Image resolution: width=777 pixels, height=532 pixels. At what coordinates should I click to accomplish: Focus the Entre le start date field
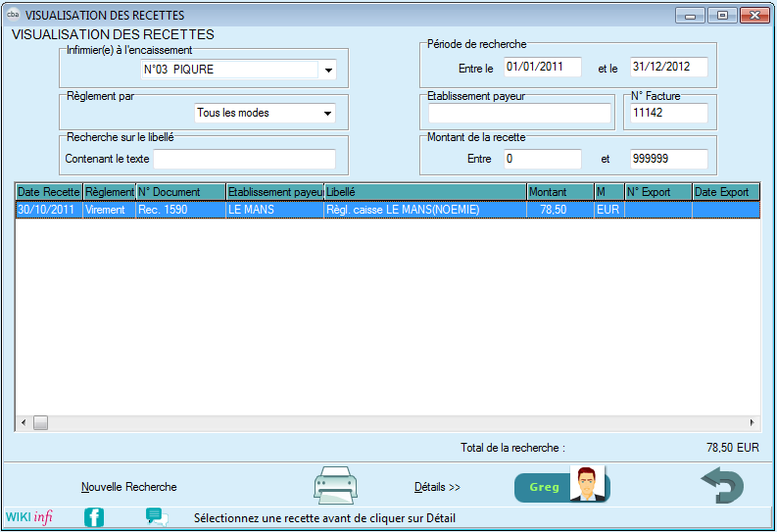click(543, 67)
